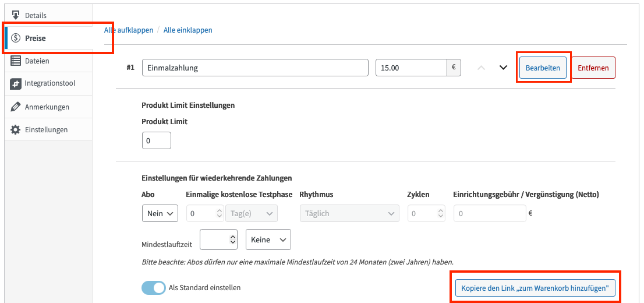Click the Integrationstool puzzle icon
The height and width of the screenshot is (303, 644).
(16, 83)
